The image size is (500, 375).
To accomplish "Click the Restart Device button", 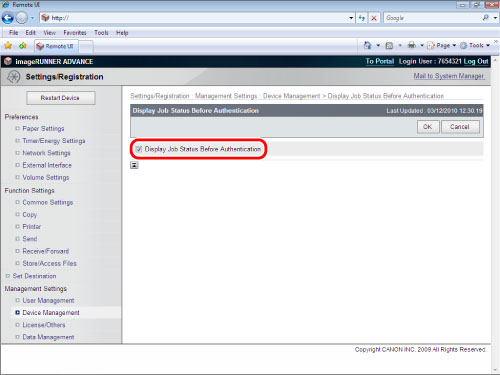I will 61,98.
